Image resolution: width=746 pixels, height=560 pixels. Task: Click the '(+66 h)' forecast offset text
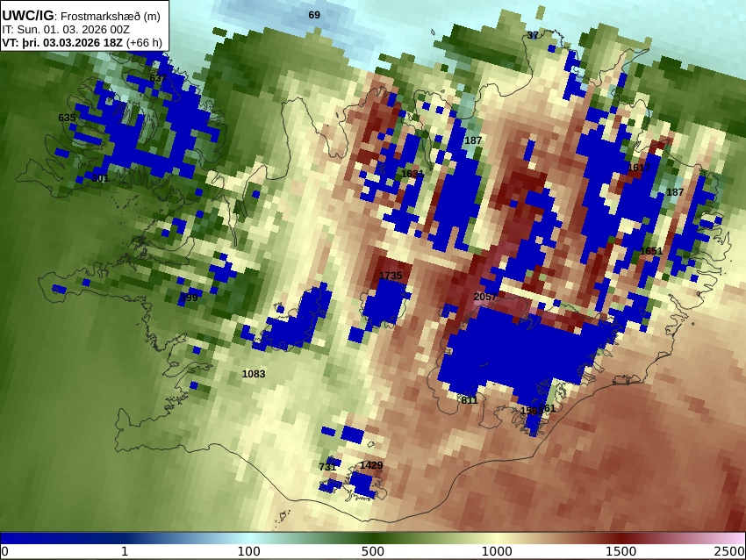coord(144,43)
